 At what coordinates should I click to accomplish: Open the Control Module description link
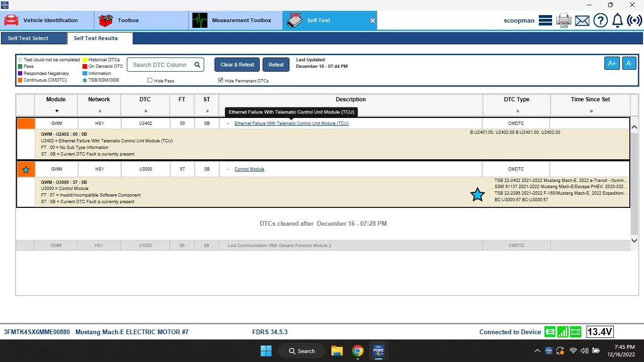point(249,169)
